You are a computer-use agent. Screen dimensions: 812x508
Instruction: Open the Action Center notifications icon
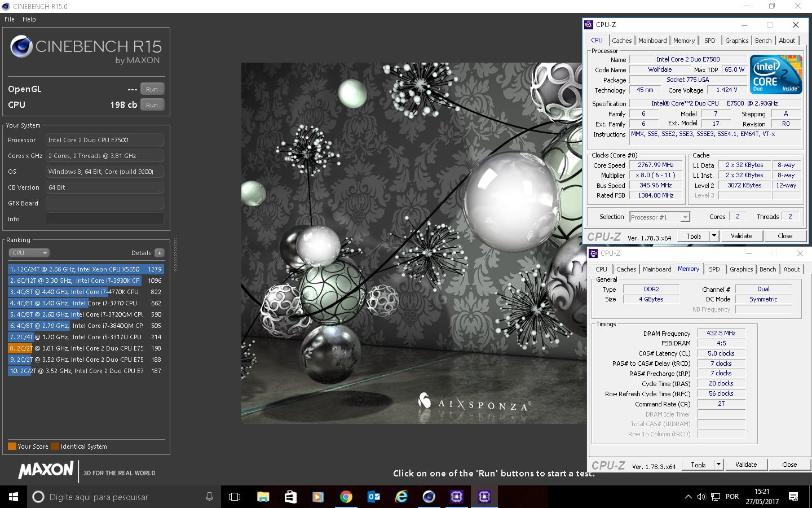[793, 497]
